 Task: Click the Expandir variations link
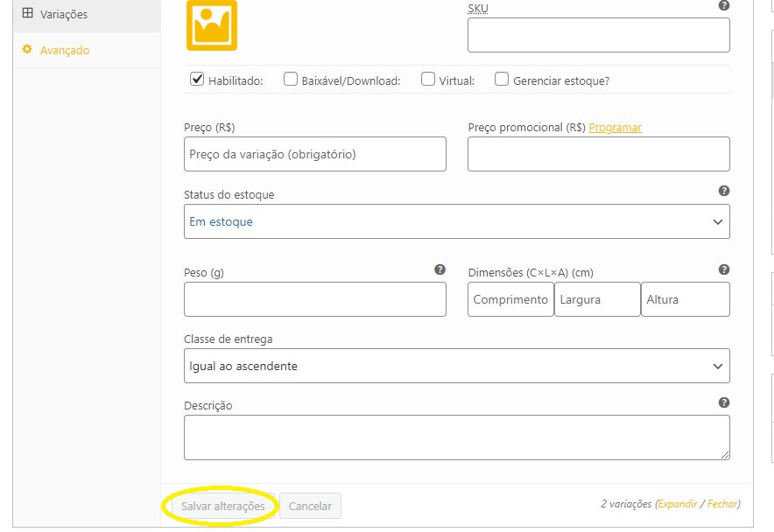(x=678, y=504)
